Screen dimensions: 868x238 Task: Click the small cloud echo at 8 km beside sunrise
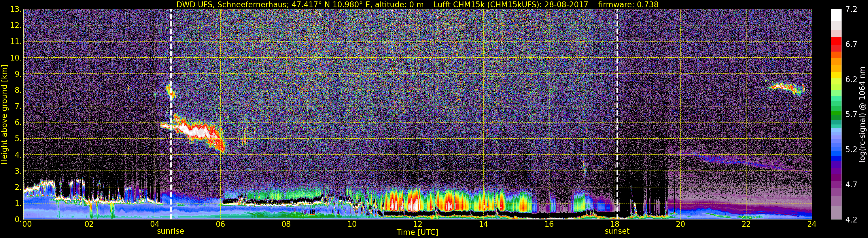pos(171,92)
